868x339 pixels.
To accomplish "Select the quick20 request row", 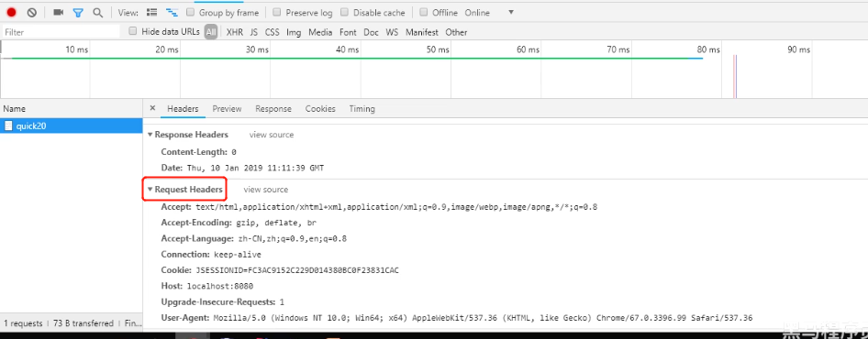I will pyautogui.click(x=72, y=126).
